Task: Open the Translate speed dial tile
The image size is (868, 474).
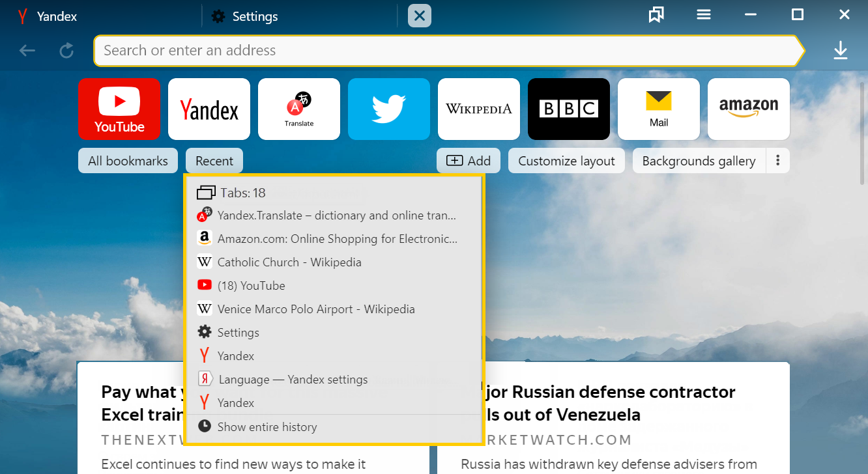Action: point(299,109)
